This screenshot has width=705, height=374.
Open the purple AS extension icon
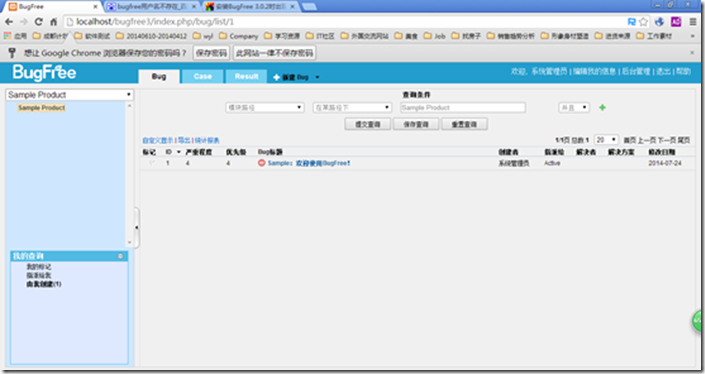click(x=676, y=22)
